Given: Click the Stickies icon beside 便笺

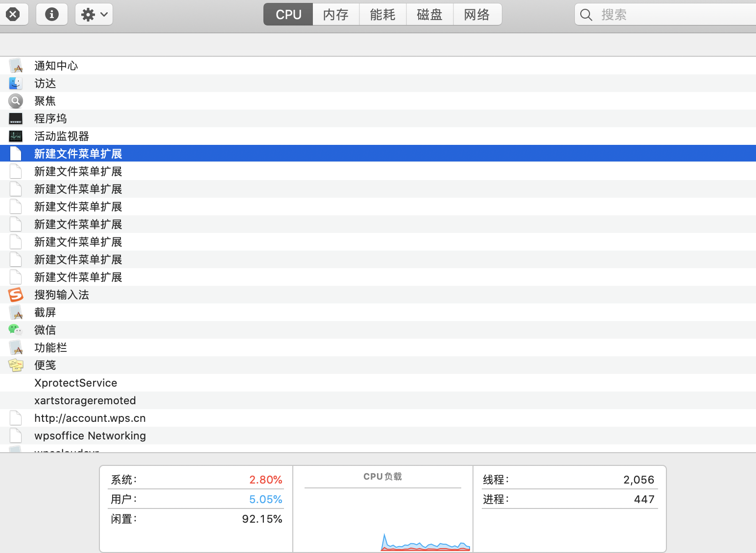Looking at the screenshot, I should [16, 366].
